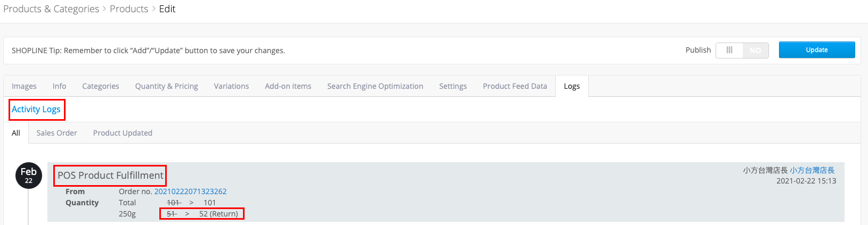
Task: Toggle the Publish switch
Action: [x=742, y=50]
